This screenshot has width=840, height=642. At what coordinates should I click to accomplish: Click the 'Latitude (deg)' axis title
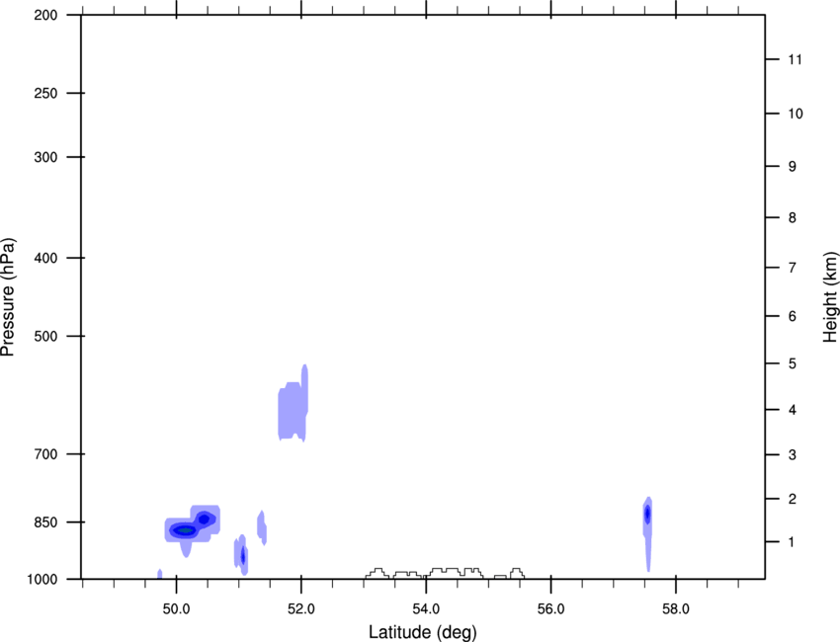[422, 632]
